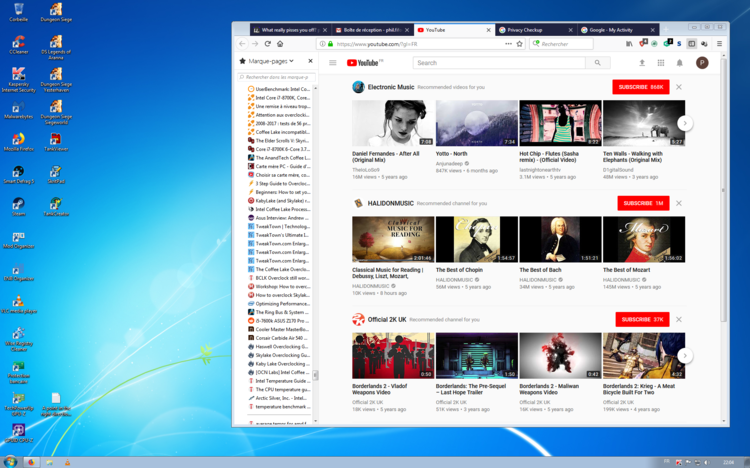Screen dimensions: 750x468
Task: Dismiss the Official 2K UK recommendation
Action: 679,320
